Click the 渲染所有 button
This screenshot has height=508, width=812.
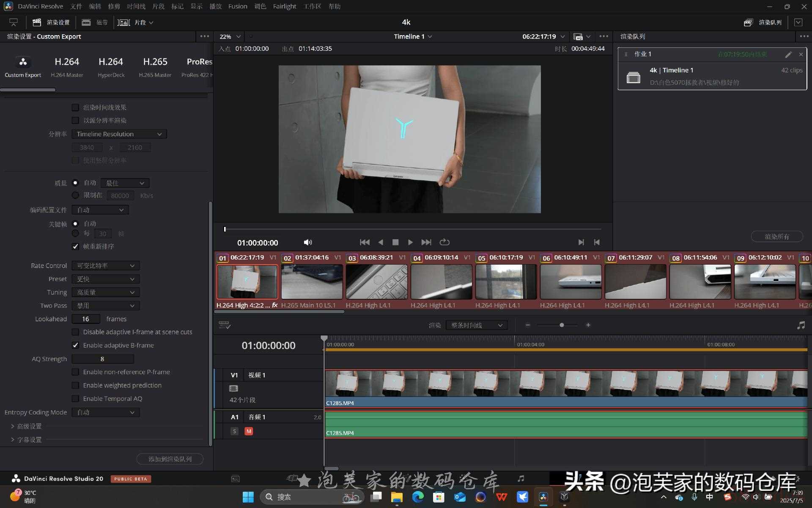coord(777,236)
